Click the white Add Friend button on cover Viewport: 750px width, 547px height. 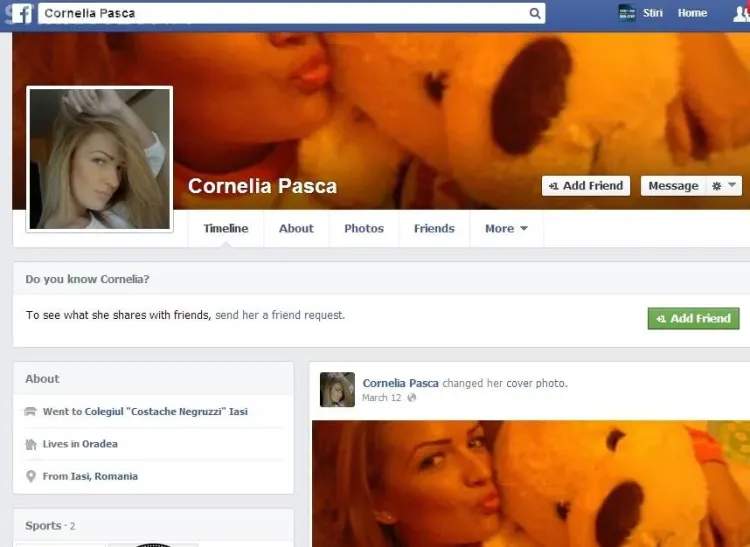586,186
